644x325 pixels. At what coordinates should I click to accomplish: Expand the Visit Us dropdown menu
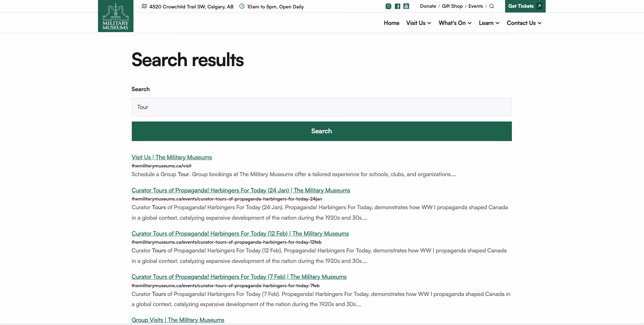pos(419,23)
